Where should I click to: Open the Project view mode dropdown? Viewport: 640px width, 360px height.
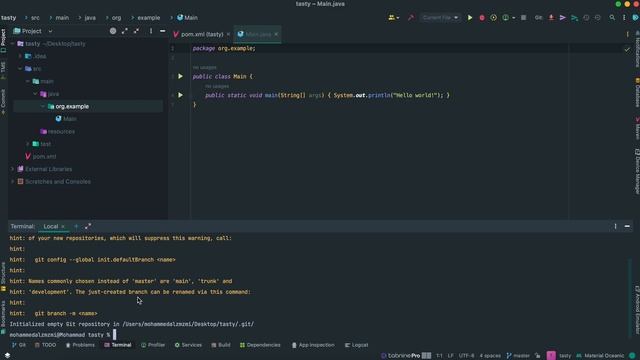(x=50, y=31)
